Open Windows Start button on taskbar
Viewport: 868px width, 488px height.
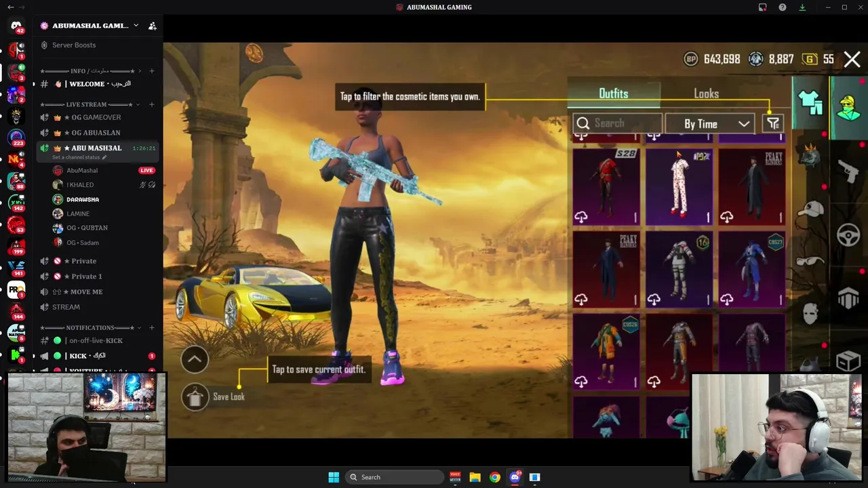tap(334, 477)
